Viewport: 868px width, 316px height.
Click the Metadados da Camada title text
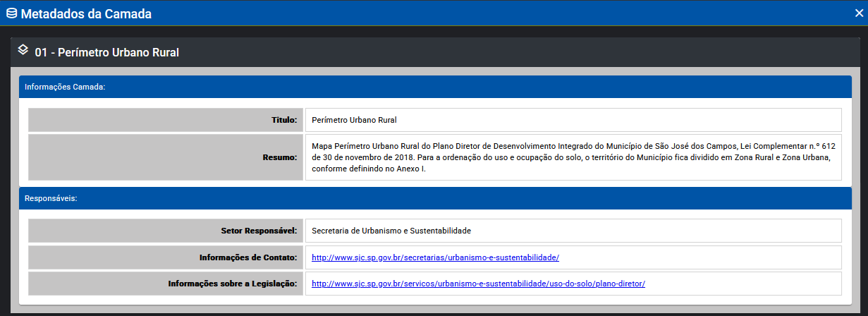point(85,13)
